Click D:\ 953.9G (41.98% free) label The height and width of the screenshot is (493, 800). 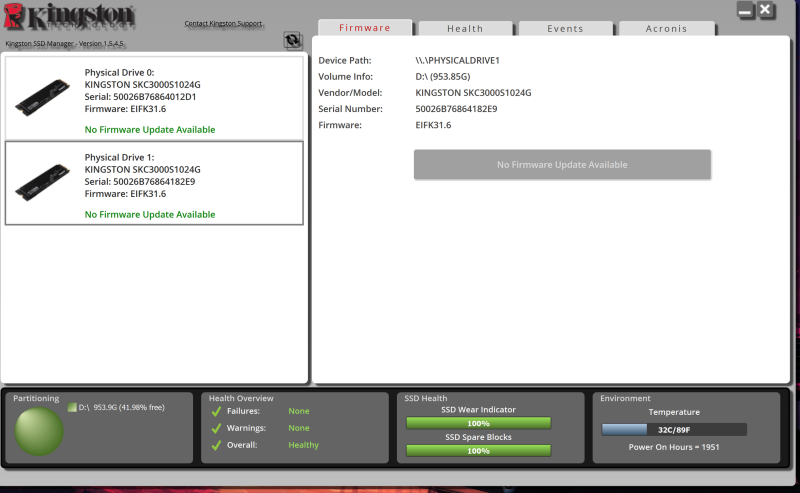(121, 407)
